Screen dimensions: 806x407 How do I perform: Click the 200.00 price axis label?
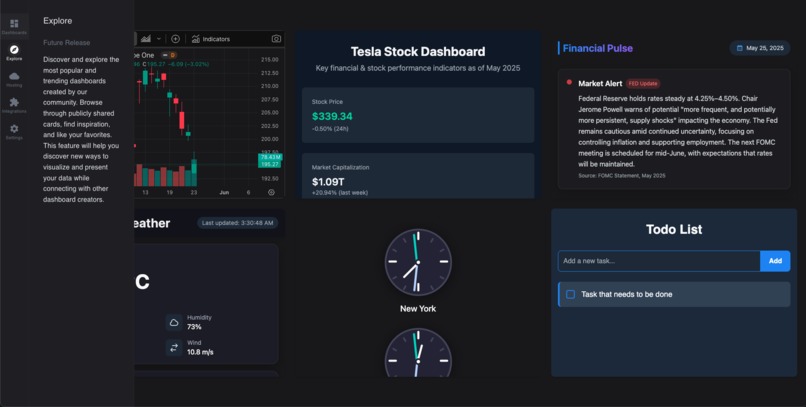[x=269, y=139]
